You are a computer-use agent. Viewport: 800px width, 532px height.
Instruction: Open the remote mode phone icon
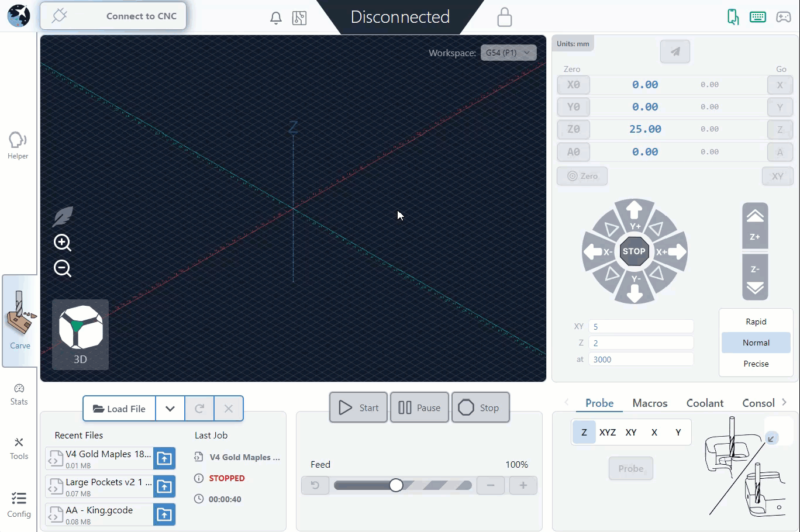coord(733,16)
